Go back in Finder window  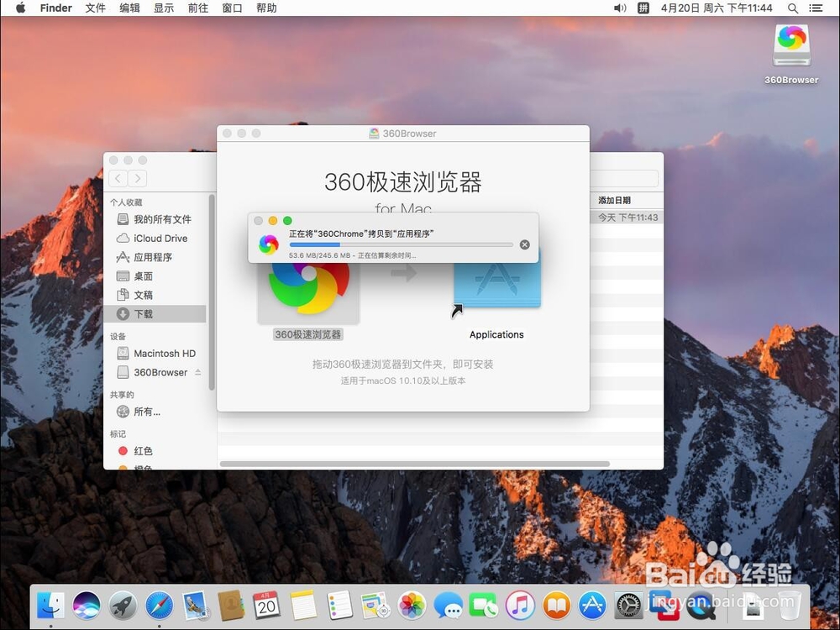pyautogui.click(x=118, y=178)
